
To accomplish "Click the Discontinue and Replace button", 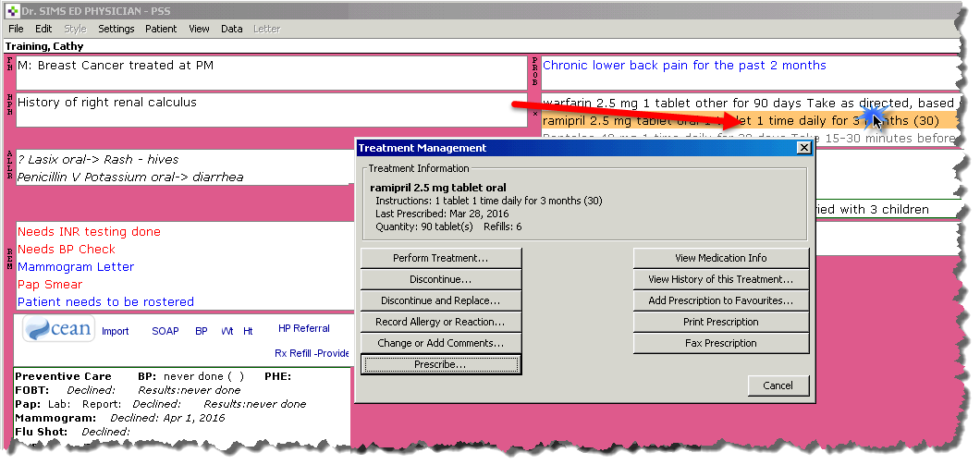I will pyautogui.click(x=441, y=301).
